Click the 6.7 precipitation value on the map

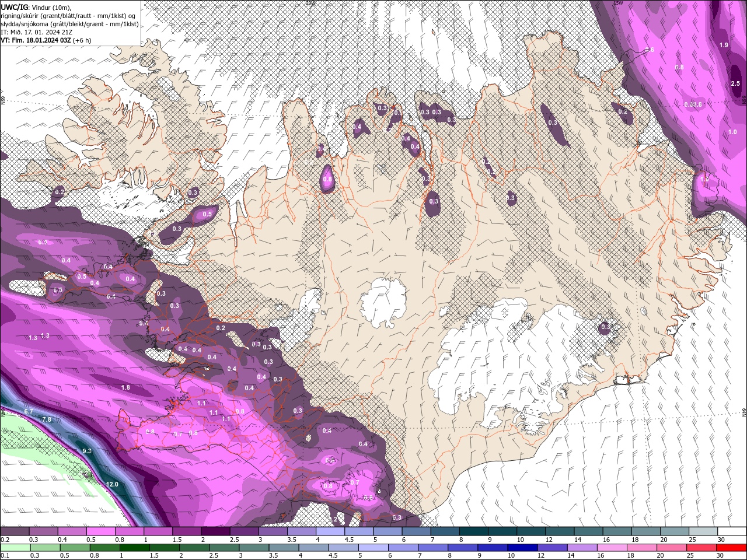coord(28,412)
